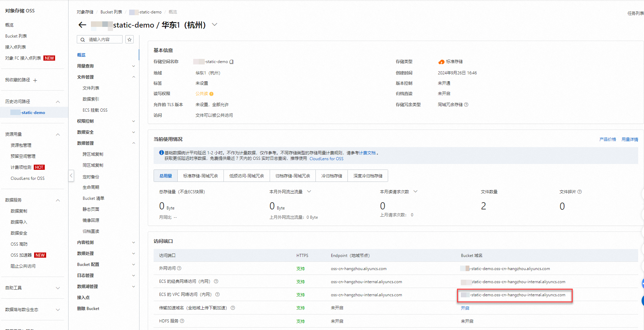Click the orange warning icon beside 公共读
The image size is (644, 330).
coord(211,94)
